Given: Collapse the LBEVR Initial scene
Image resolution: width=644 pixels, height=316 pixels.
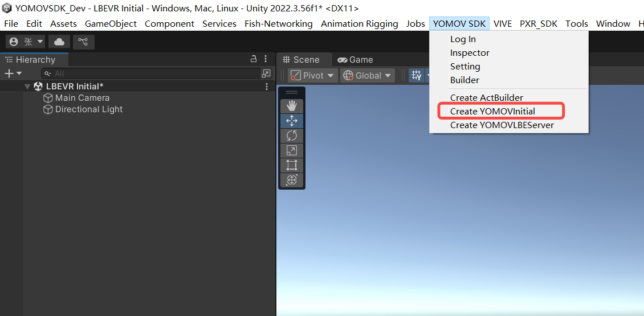Looking at the screenshot, I should [27, 87].
